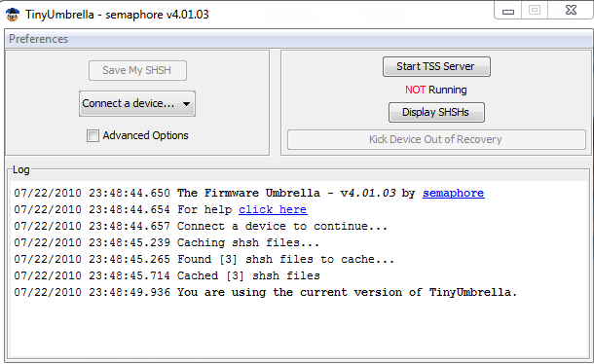Screen dimensions: 594x364
Task: Click Kick Device Out of Recovery
Action: (436, 139)
